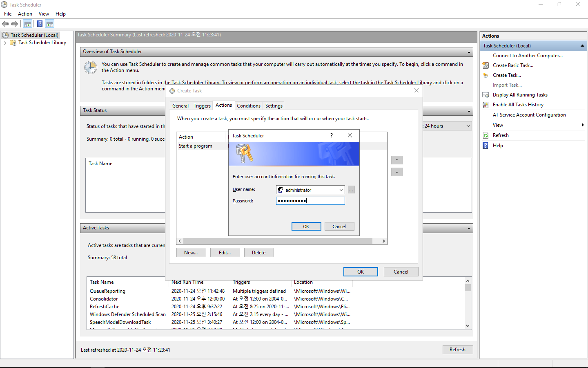This screenshot has height=368, width=588.
Task: Click OK in the Create Task dialog
Action: tap(361, 272)
